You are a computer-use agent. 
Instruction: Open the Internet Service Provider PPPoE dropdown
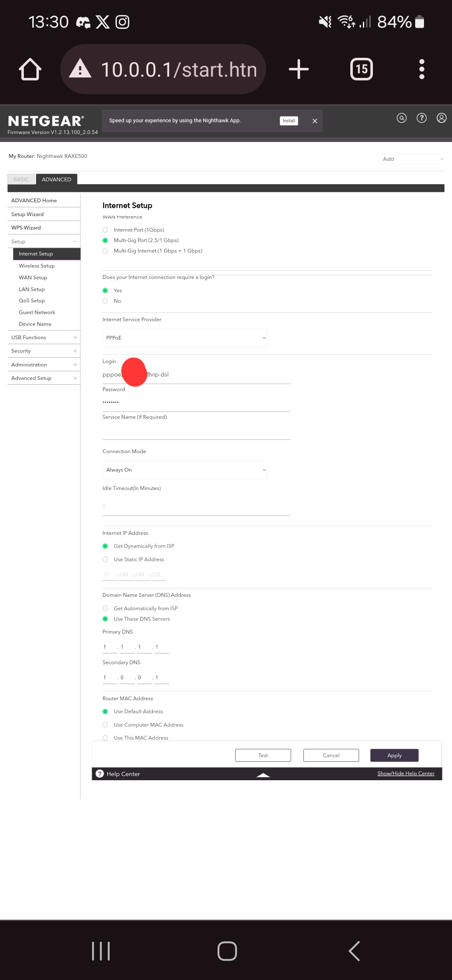[185, 338]
